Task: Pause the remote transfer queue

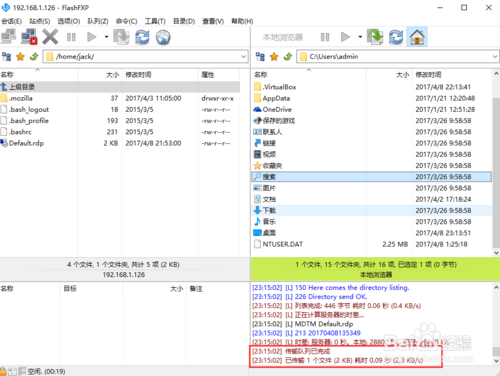Action: click(71, 37)
